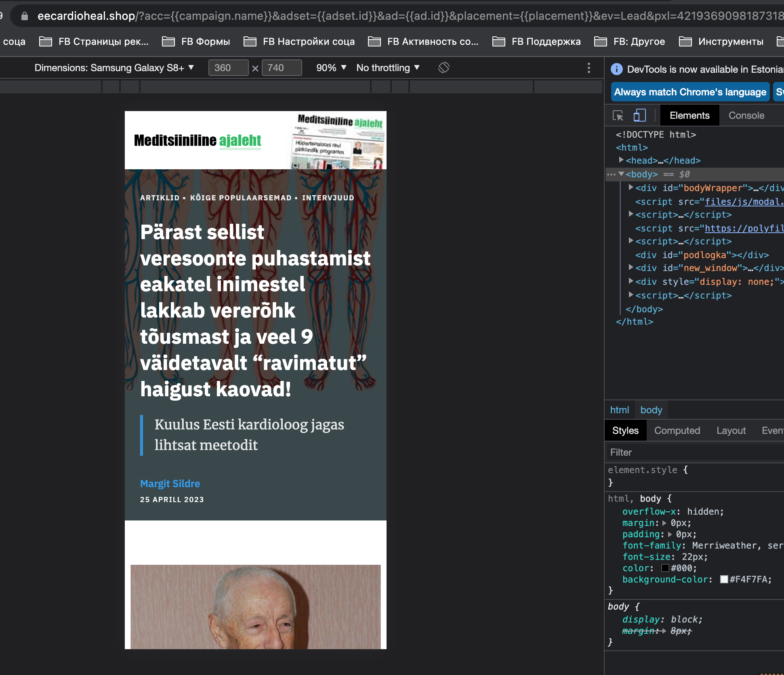Click the Meditsiiniline ajaleht logo
Screen dimensions: 784x675
pos(198,141)
